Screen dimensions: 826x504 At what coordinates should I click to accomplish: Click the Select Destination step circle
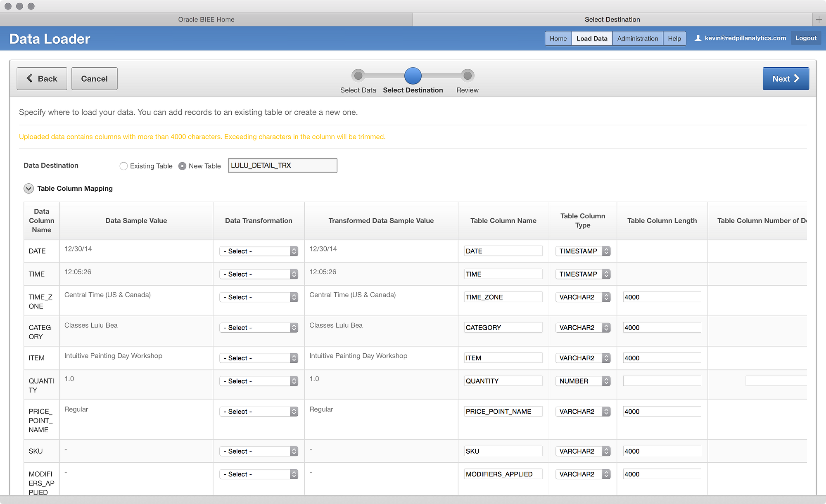tap(413, 76)
